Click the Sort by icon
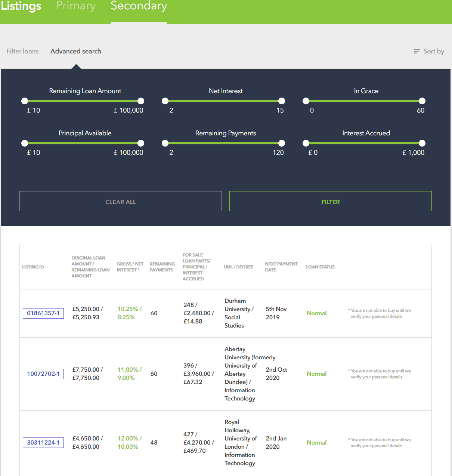The image size is (452, 476). [417, 51]
